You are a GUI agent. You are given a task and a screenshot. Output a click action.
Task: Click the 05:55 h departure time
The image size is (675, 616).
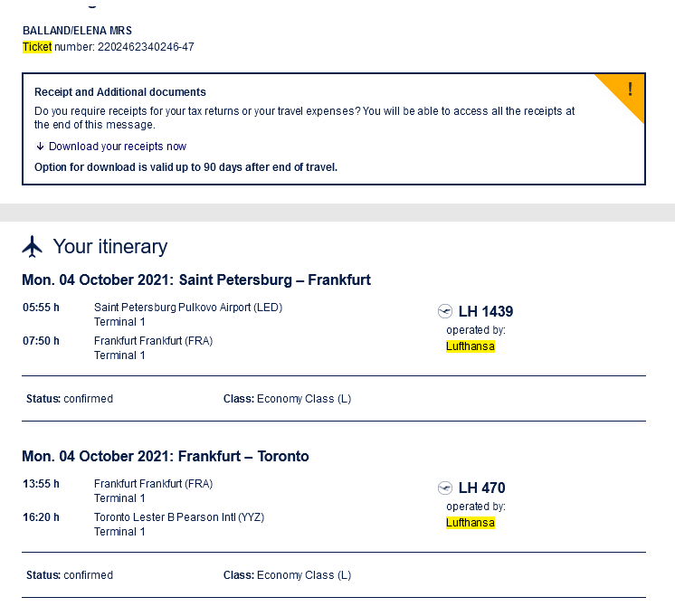(x=41, y=308)
